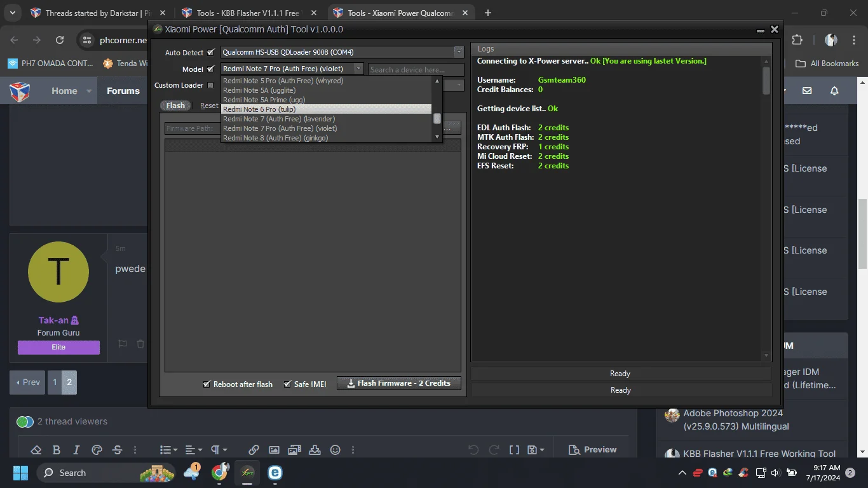Open a new browser tab

tap(488, 13)
